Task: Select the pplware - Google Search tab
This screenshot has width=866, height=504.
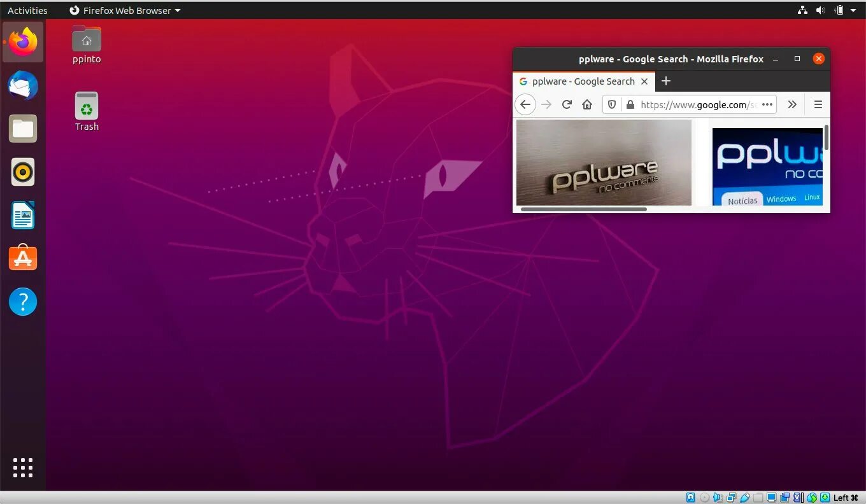Action: coord(583,81)
